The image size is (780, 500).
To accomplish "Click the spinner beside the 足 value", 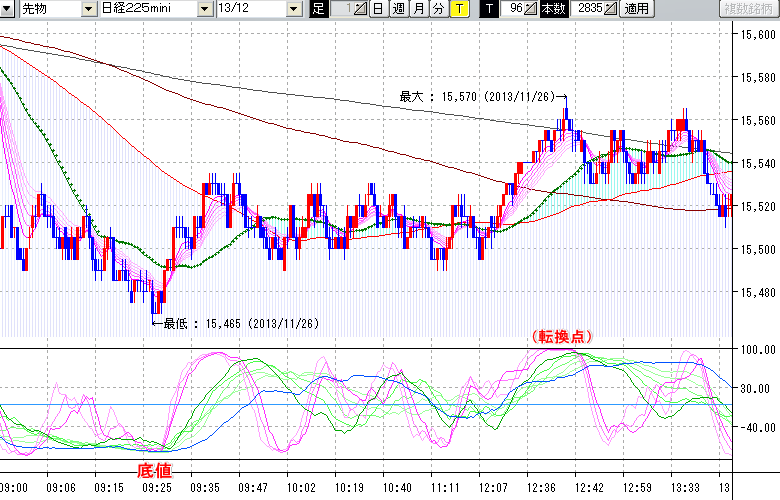I will click(361, 9).
